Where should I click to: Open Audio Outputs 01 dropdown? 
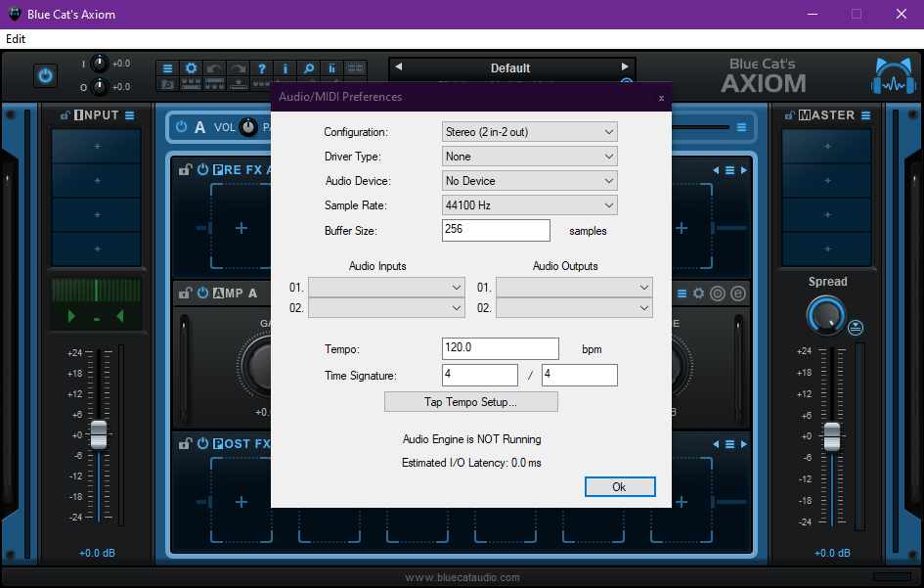coord(574,288)
